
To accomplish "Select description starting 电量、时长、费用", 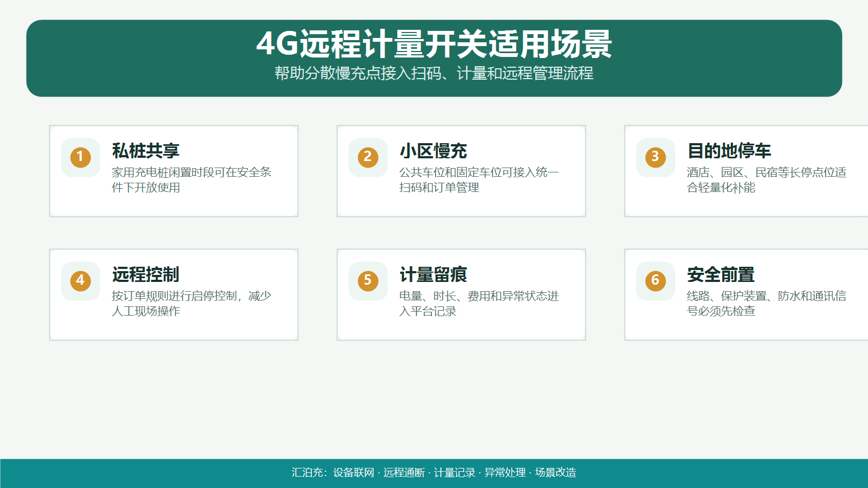I will pos(479,304).
